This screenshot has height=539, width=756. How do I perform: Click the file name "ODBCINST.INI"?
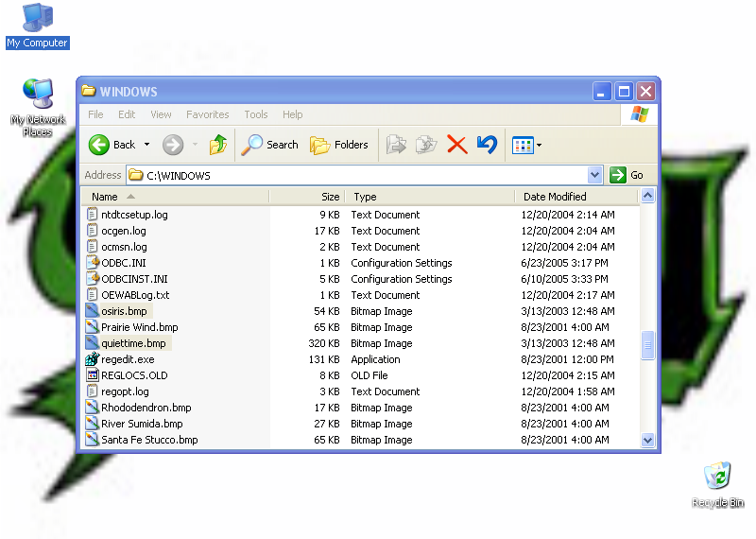click(134, 279)
